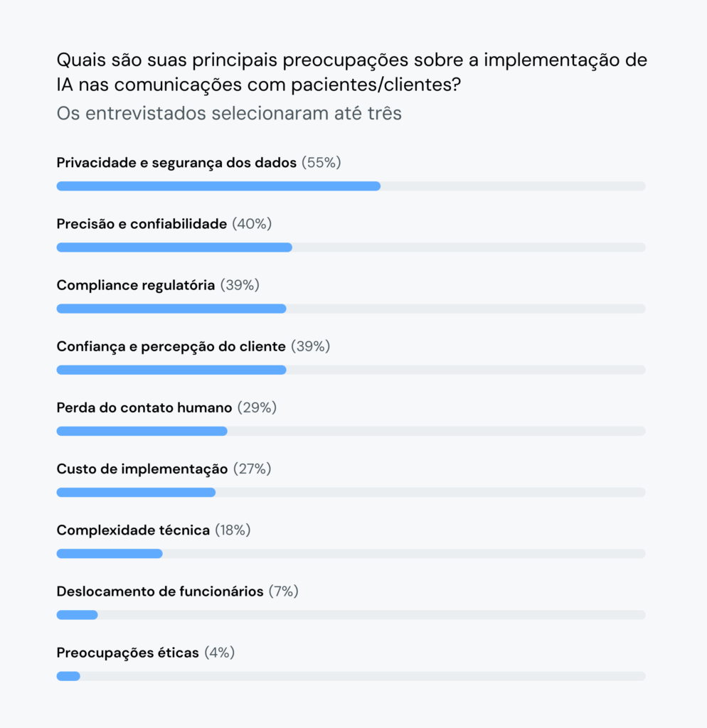Click the 29% bar for Perda do contato humano
707x728 pixels.
pos(142,431)
